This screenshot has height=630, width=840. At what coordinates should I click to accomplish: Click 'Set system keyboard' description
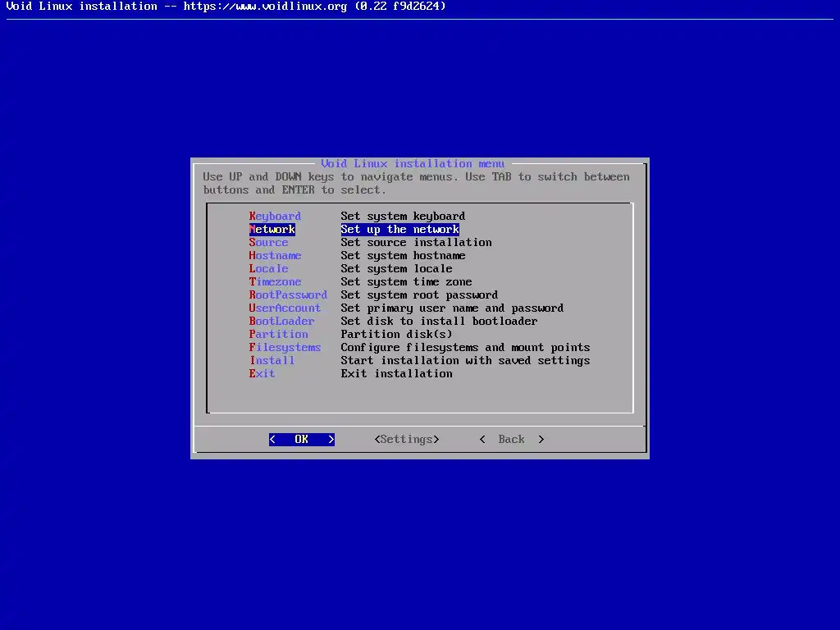coord(403,216)
